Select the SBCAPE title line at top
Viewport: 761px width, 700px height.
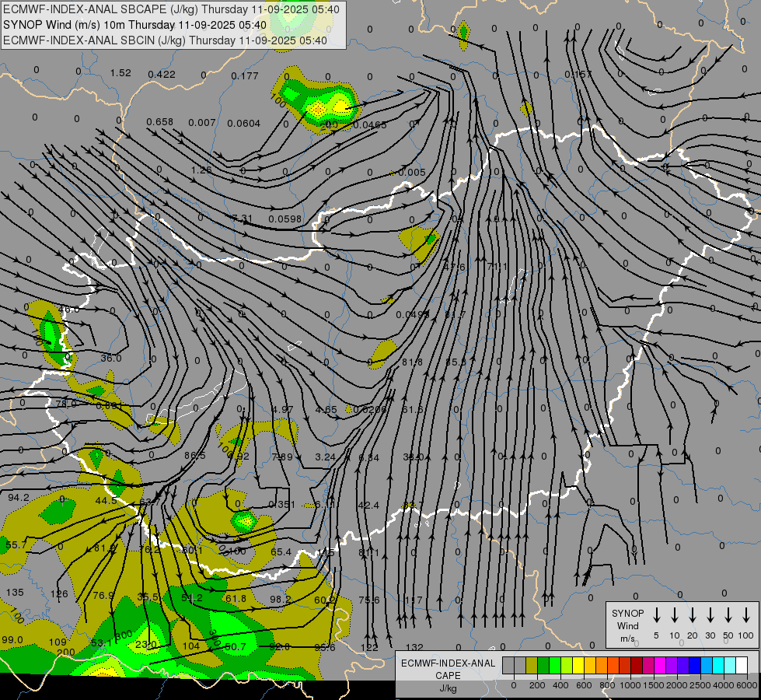click(171, 9)
